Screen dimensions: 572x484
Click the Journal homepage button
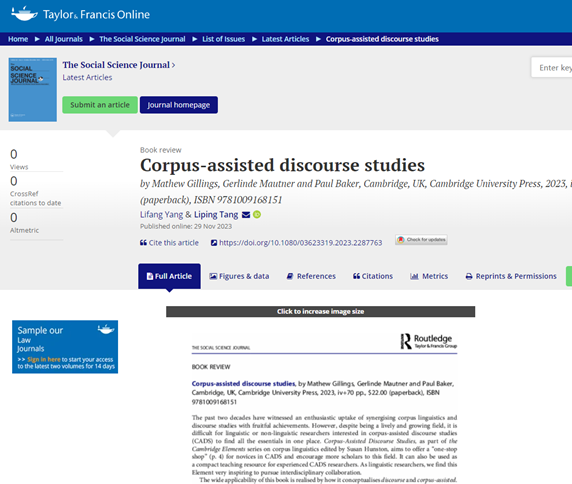tap(179, 105)
